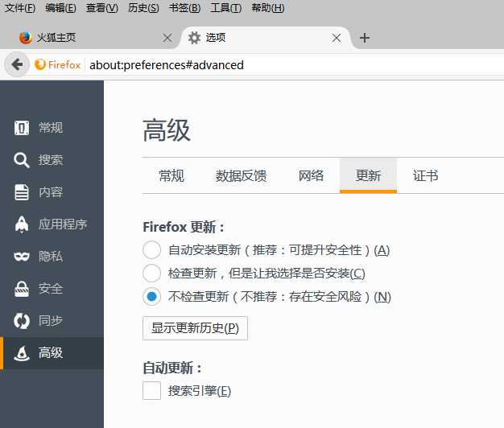Open a new tab with plus button
The height and width of the screenshot is (428, 504).
pyautogui.click(x=365, y=38)
